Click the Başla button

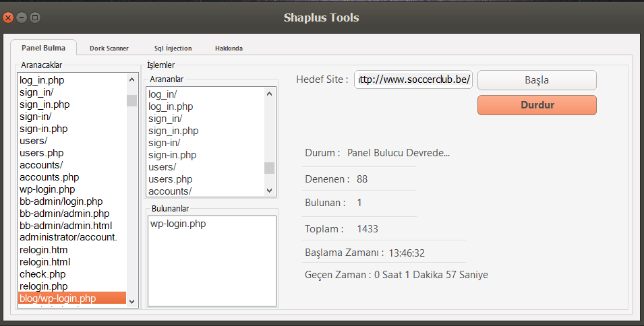(537, 80)
